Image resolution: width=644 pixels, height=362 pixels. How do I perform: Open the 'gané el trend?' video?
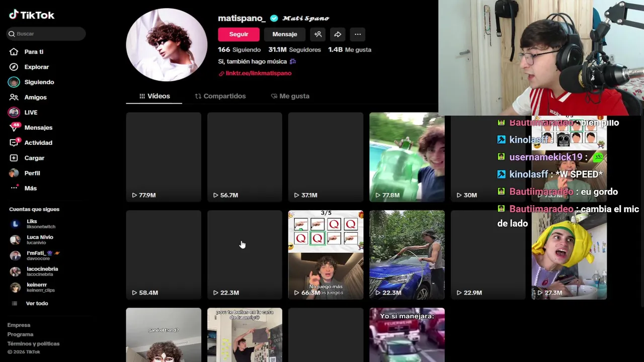pos(164,335)
